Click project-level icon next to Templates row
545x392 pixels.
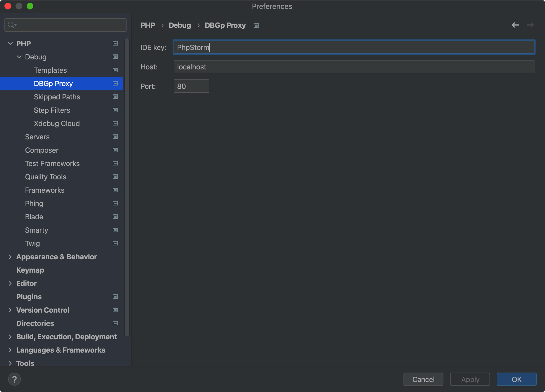[x=115, y=70]
